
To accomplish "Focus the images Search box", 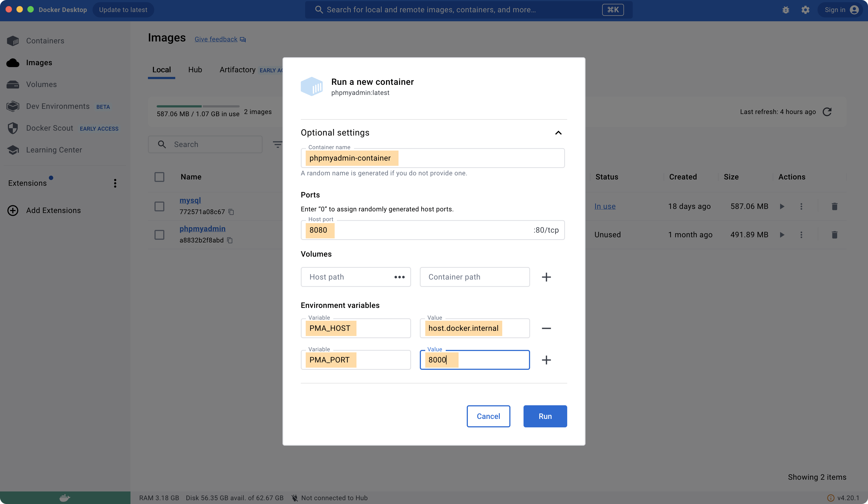I will 205,144.
